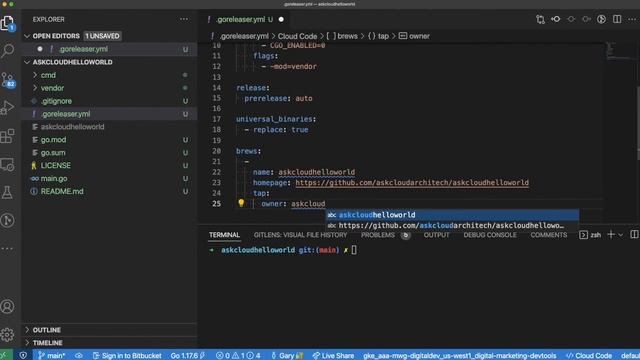The width and height of the screenshot is (640, 360).
Task: Open the homepage github URL link
Action: point(412,182)
